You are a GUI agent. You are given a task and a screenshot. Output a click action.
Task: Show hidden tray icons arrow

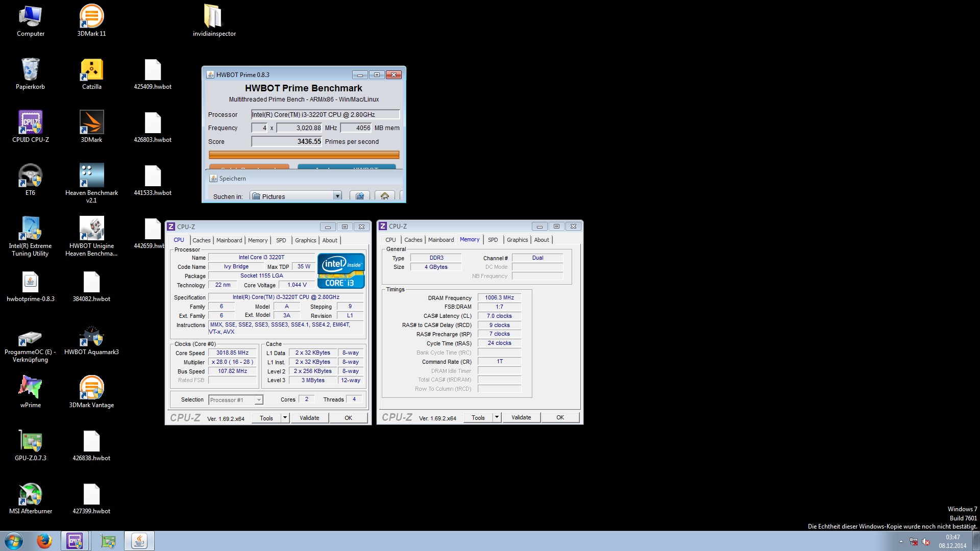901,542
